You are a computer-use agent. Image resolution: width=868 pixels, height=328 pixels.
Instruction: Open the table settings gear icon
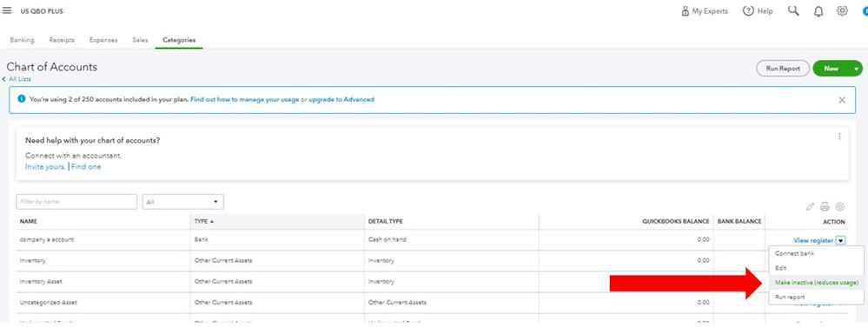[840, 207]
